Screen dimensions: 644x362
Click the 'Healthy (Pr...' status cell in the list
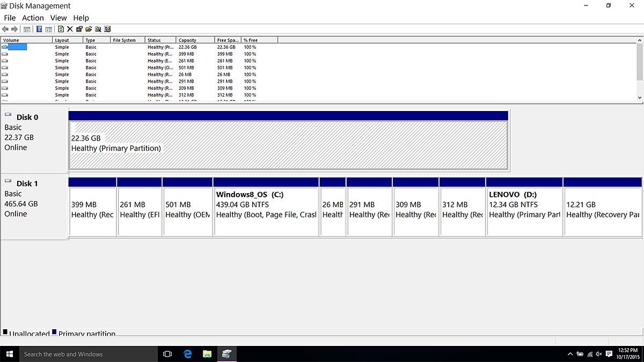[160, 47]
